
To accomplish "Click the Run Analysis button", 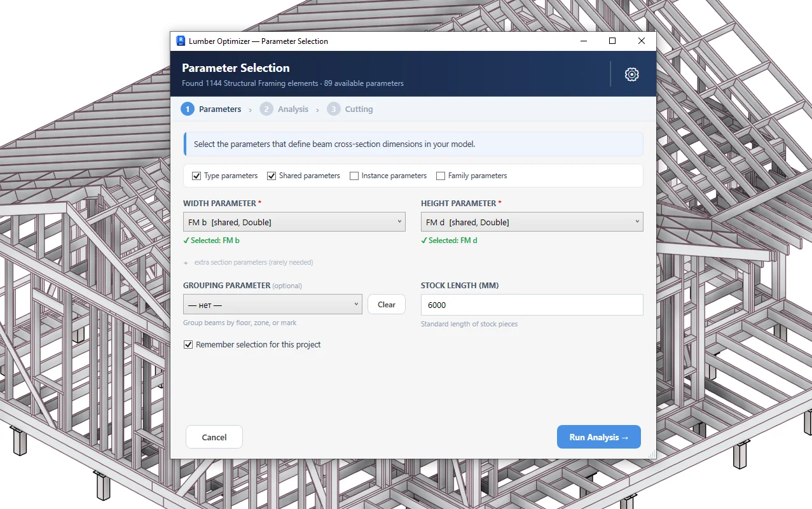I will [599, 437].
